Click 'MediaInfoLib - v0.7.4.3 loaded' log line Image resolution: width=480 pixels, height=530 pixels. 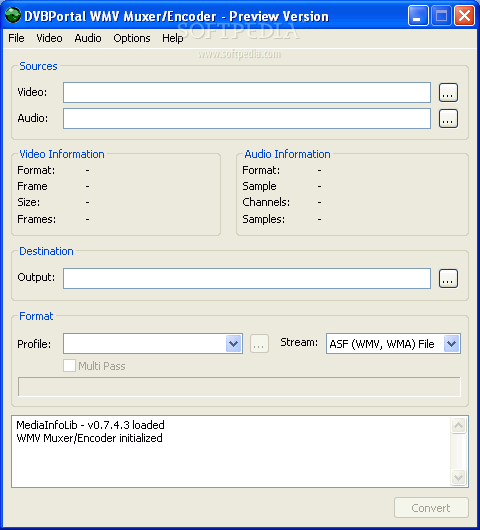pos(90,425)
